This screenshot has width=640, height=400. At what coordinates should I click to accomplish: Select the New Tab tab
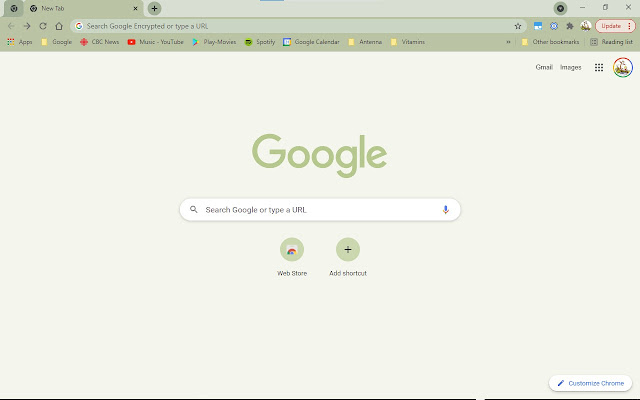pyautogui.click(x=84, y=9)
